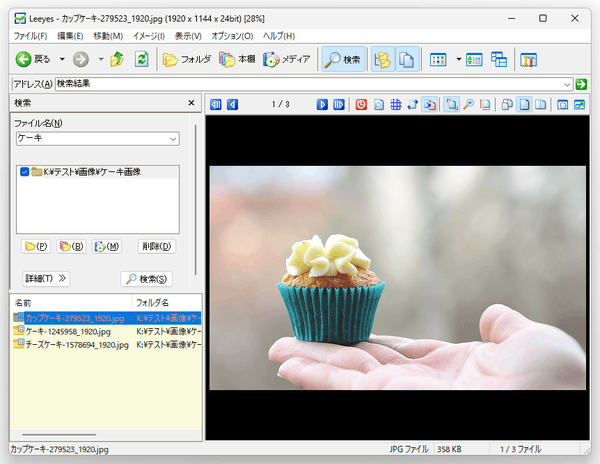Click the add media (M) button
600x464 pixels.
point(107,246)
